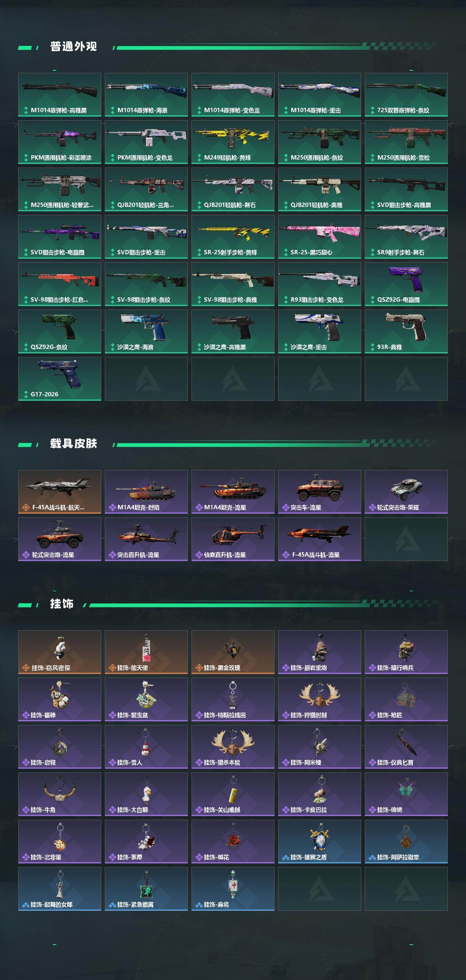The width and height of the screenshot is (466, 980).
Task: Choose the 挂饰-黑金玫瑰 charm
Action: [x=233, y=652]
